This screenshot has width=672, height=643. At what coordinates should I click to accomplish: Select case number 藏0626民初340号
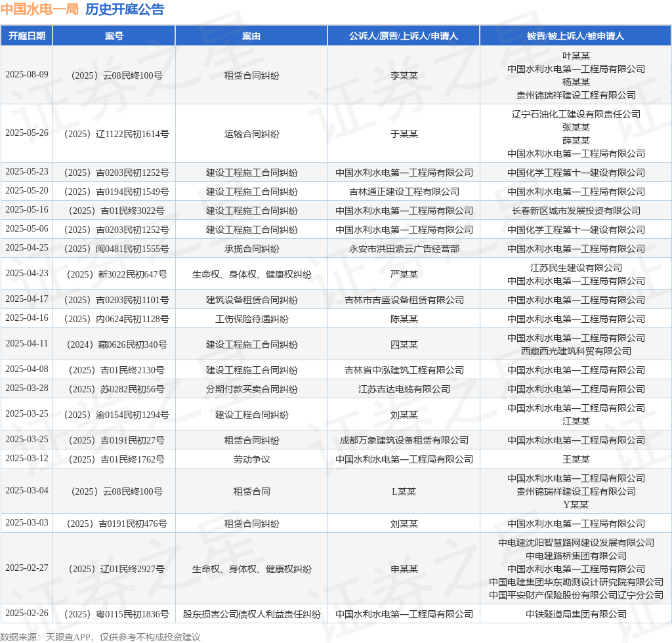(117, 344)
